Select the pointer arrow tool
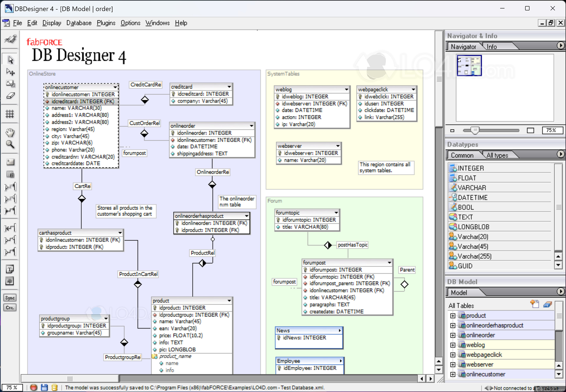The height and width of the screenshot is (392, 566). (10, 60)
